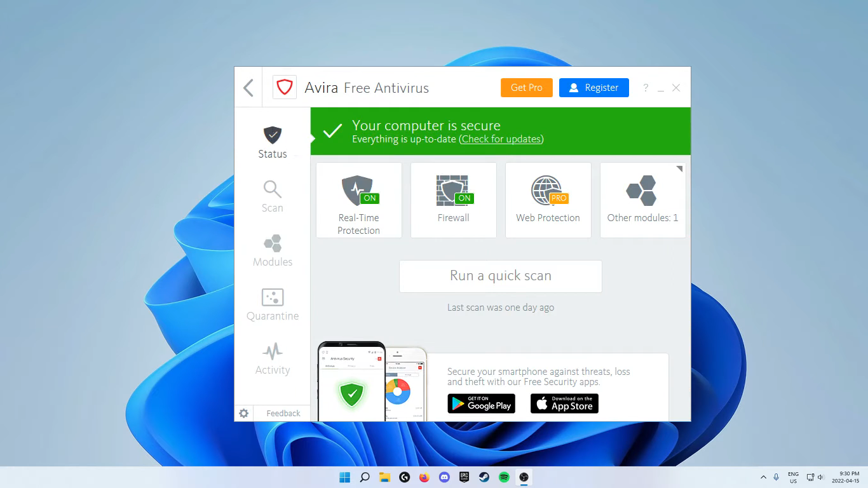Click the Register button

(x=594, y=88)
